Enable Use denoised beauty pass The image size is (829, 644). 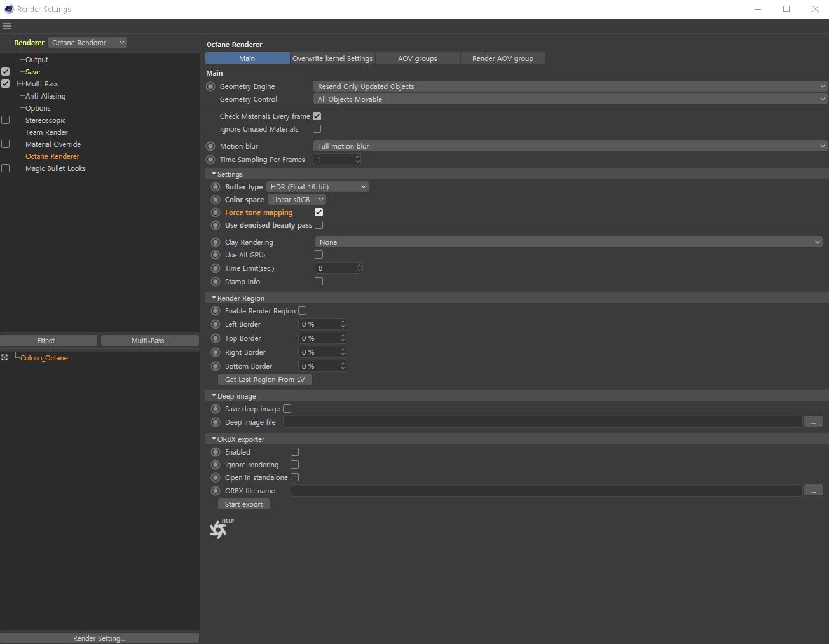[x=319, y=225]
